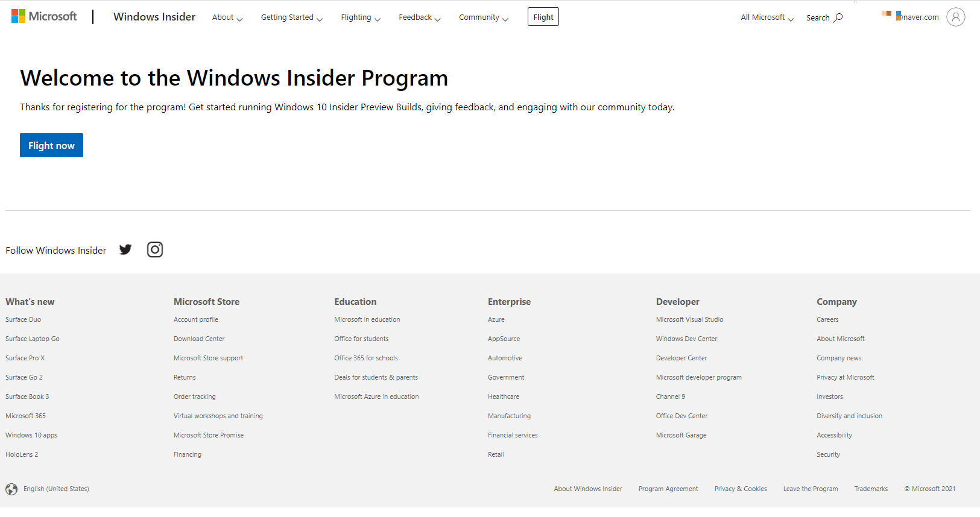The image size is (980, 517).
Task: Open Surface Book 3 link
Action: tap(27, 396)
